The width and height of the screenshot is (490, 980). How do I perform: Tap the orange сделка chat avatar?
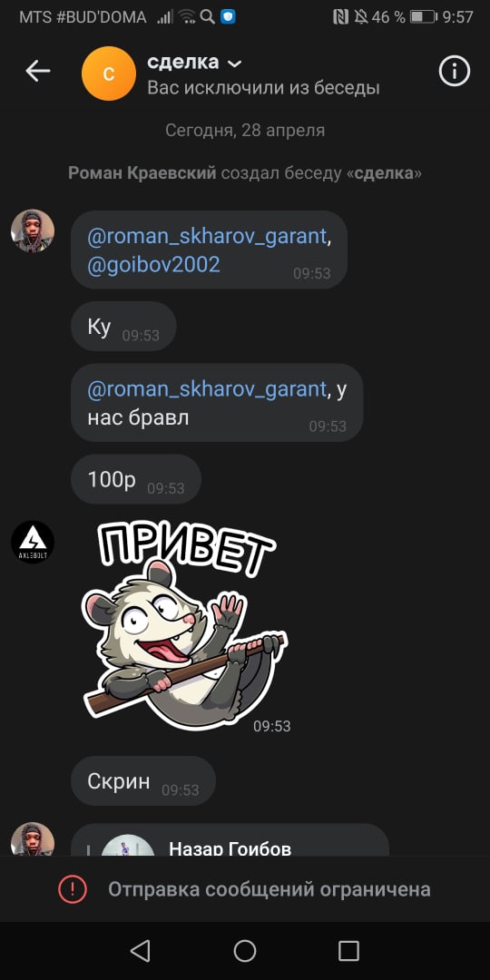click(x=109, y=73)
